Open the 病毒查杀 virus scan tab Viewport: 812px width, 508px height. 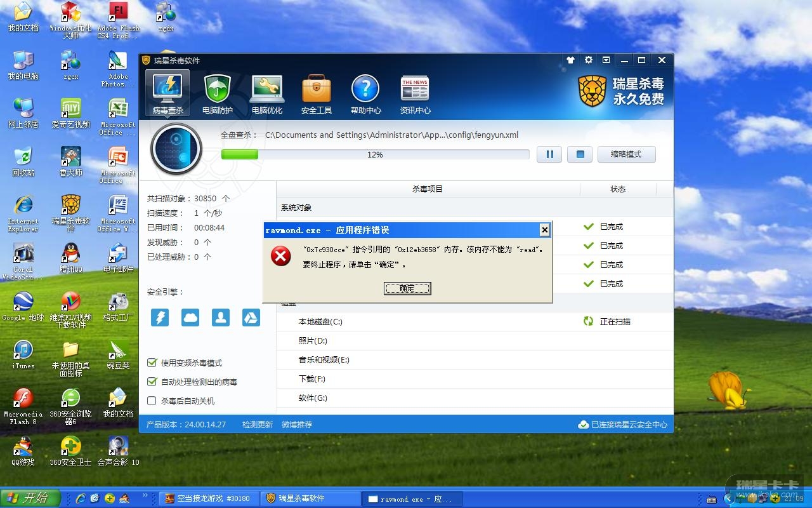[x=167, y=93]
